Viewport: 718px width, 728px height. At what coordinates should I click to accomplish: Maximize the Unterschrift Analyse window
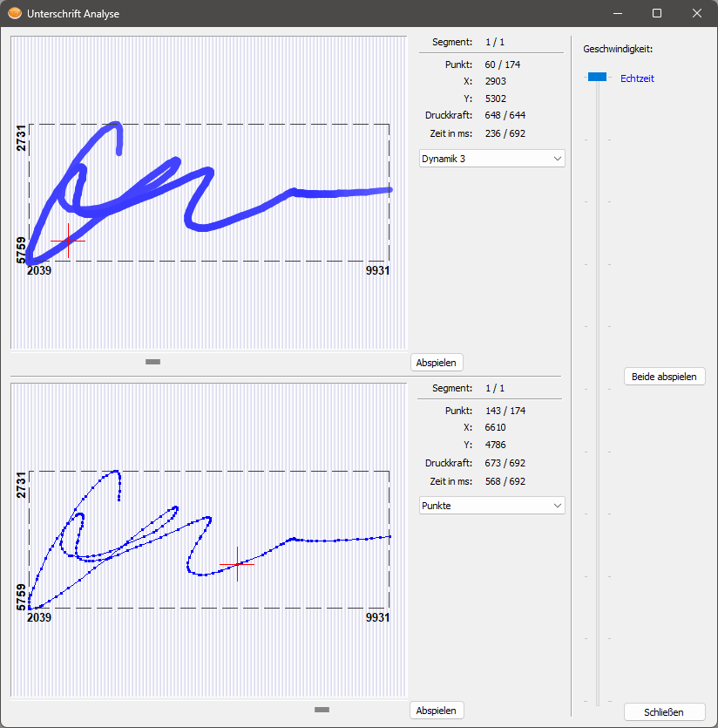(x=657, y=13)
